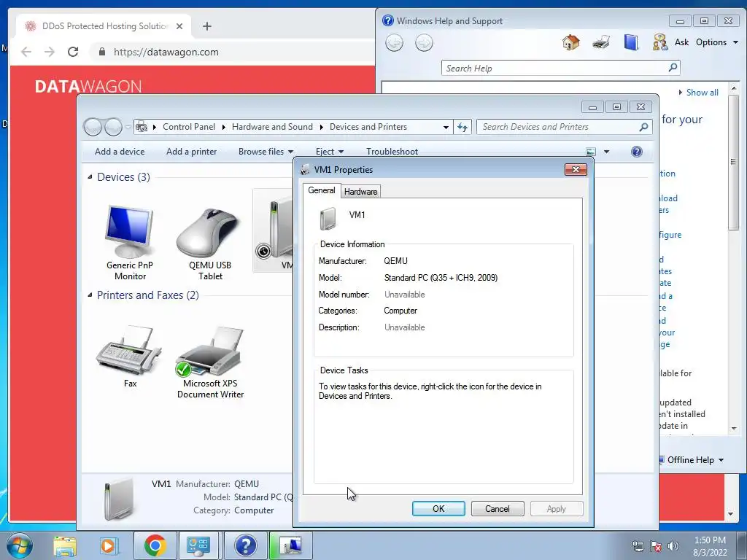Click Troubleshoot in the toolbar

(392, 152)
